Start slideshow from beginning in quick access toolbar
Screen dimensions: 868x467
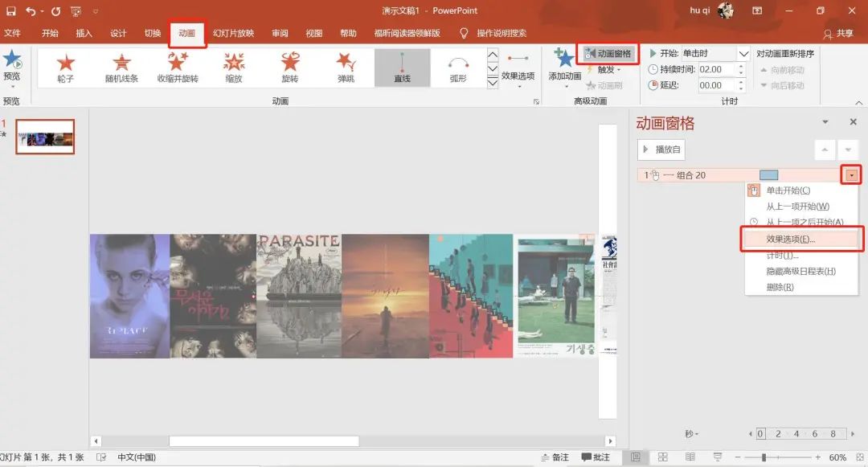(76, 10)
